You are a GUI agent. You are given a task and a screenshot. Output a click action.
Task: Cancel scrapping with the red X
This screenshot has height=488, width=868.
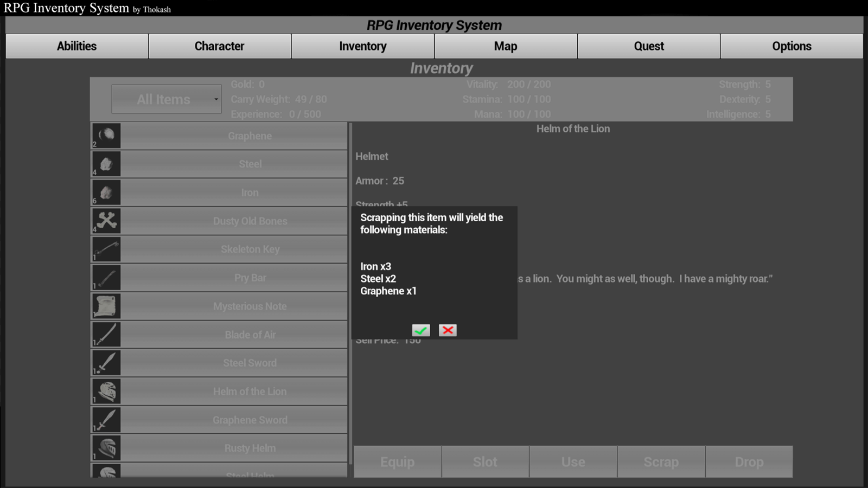pyautogui.click(x=447, y=330)
